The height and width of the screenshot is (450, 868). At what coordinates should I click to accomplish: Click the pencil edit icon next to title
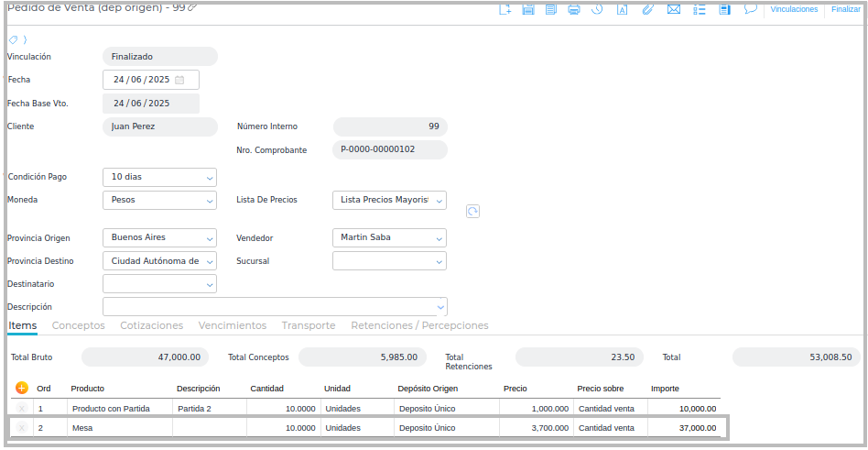pos(192,6)
